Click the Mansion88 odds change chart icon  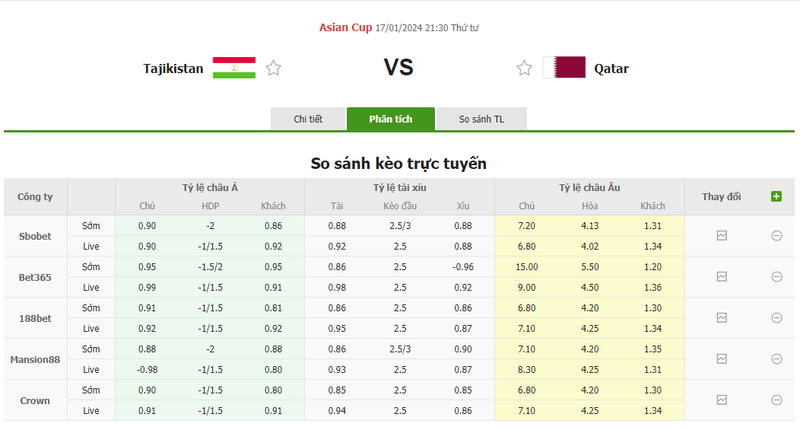click(x=721, y=359)
